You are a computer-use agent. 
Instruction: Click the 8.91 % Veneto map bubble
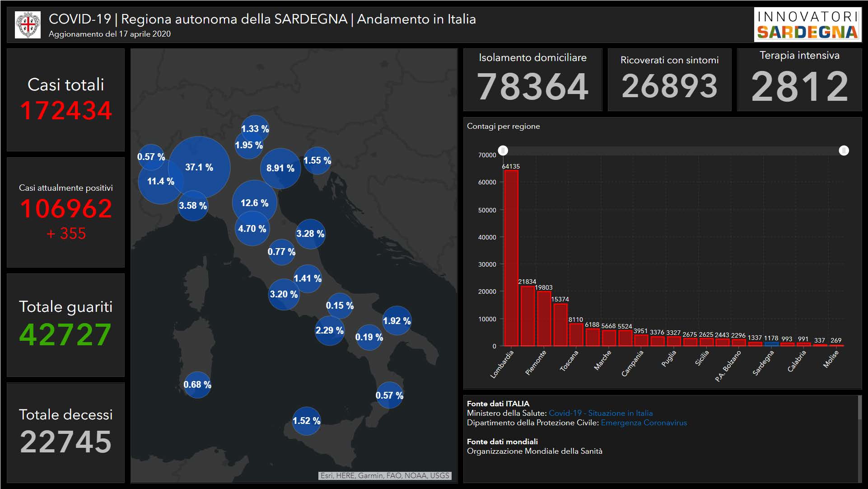[x=280, y=168]
